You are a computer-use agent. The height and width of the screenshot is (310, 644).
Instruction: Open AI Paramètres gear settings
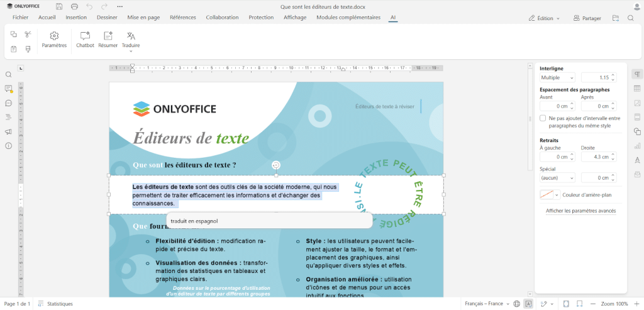pos(54,39)
